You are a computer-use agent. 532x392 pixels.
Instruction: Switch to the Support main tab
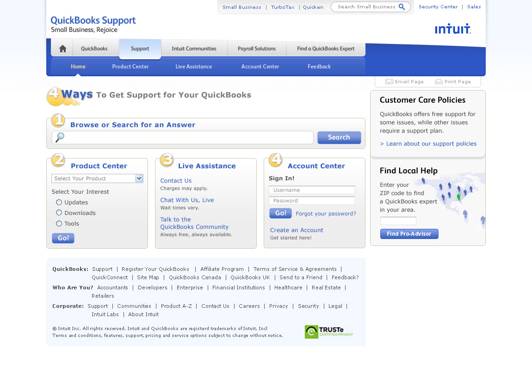point(140,49)
